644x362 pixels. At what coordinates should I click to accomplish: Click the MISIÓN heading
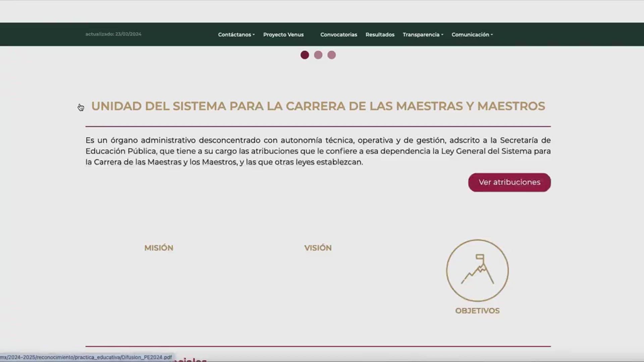click(159, 248)
